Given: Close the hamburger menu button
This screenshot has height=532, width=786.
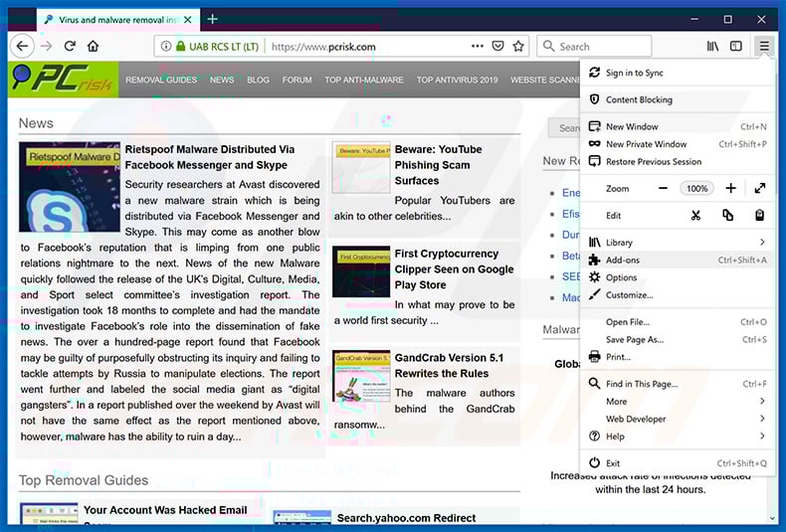Looking at the screenshot, I should point(764,46).
